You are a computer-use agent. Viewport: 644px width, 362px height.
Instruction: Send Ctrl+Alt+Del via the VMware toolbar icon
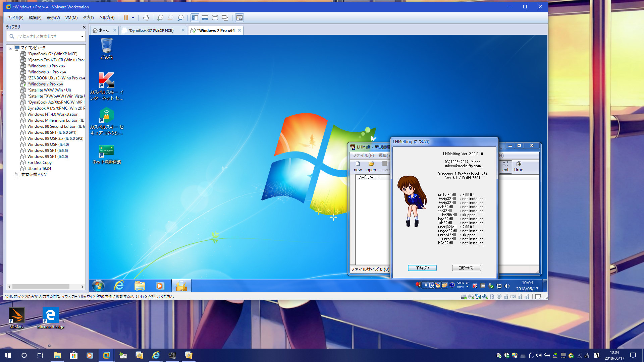click(146, 18)
